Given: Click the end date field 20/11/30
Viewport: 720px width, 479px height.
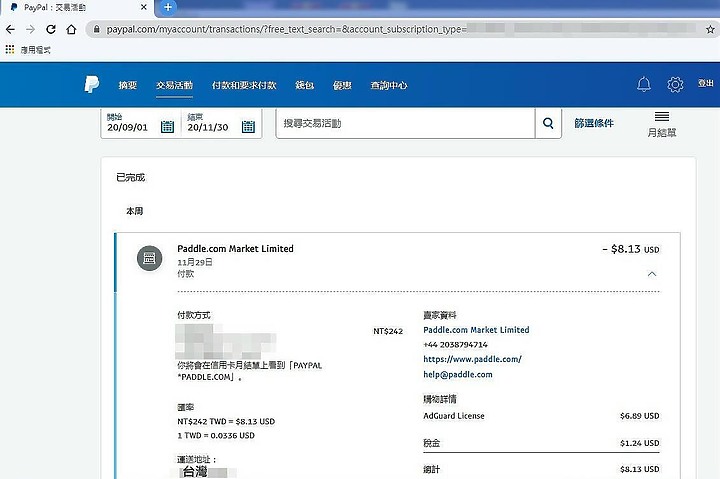Looking at the screenshot, I should 208,127.
